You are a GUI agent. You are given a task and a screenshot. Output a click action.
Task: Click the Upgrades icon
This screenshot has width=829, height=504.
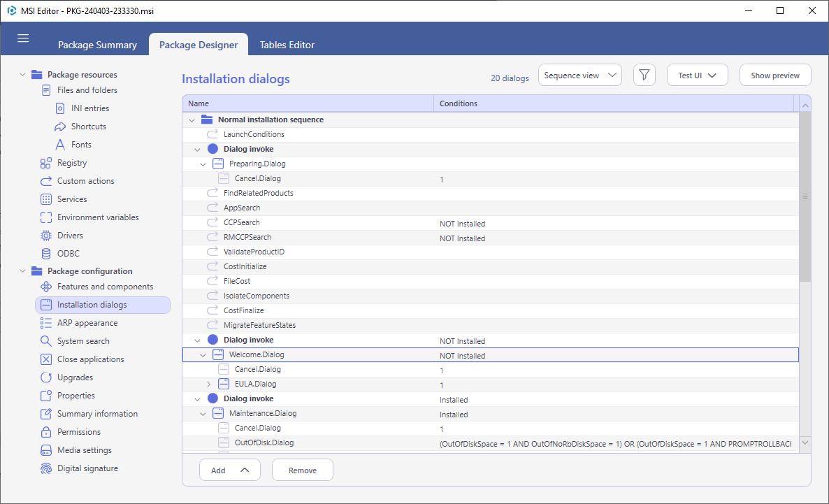[x=46, y=377]
